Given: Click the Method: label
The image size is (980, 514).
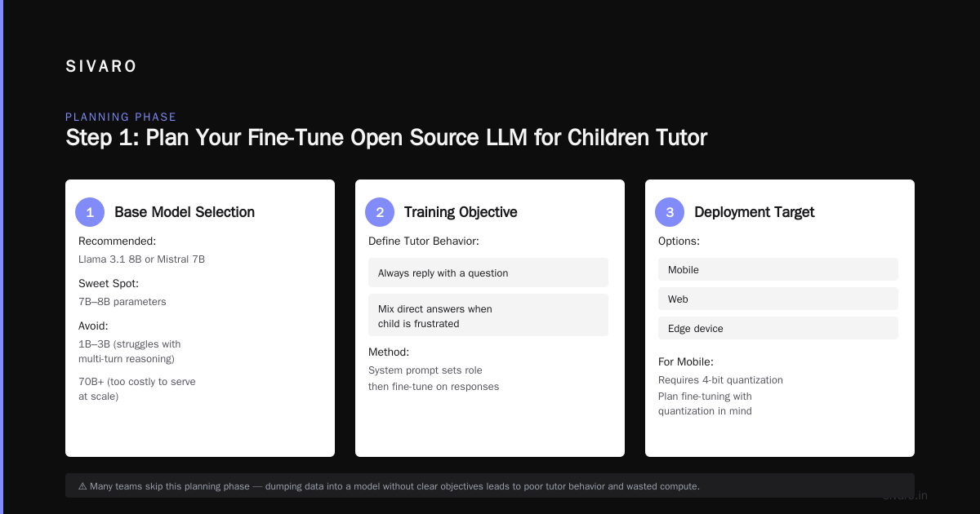Looking at the screenshot, I should click(x=389, y=352).
